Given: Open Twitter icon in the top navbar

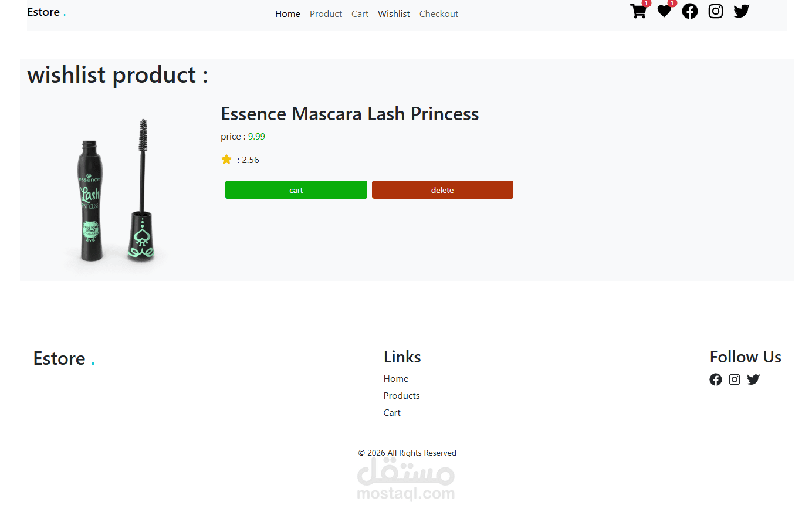Looking at the screenshot, I should click(742, 12).
